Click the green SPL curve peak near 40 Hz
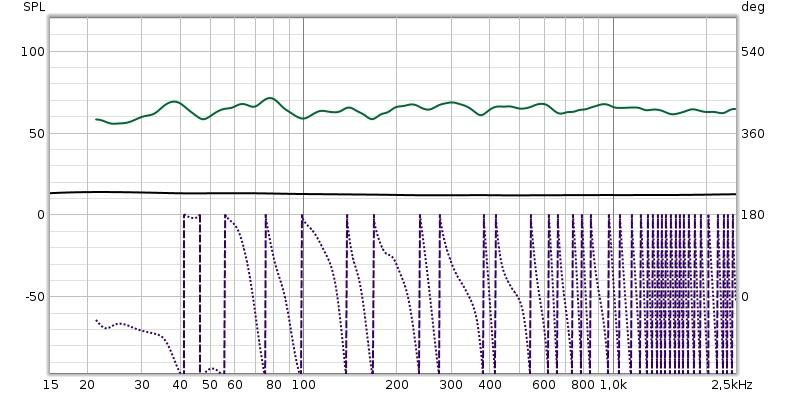Screen dimensions: 800x397 [174, 102]
